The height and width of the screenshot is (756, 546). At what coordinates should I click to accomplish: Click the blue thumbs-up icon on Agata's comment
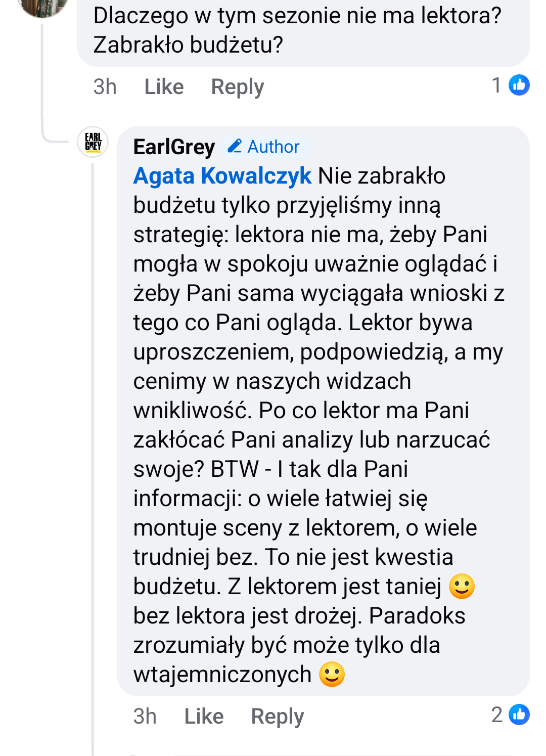[x=519, y=85]
